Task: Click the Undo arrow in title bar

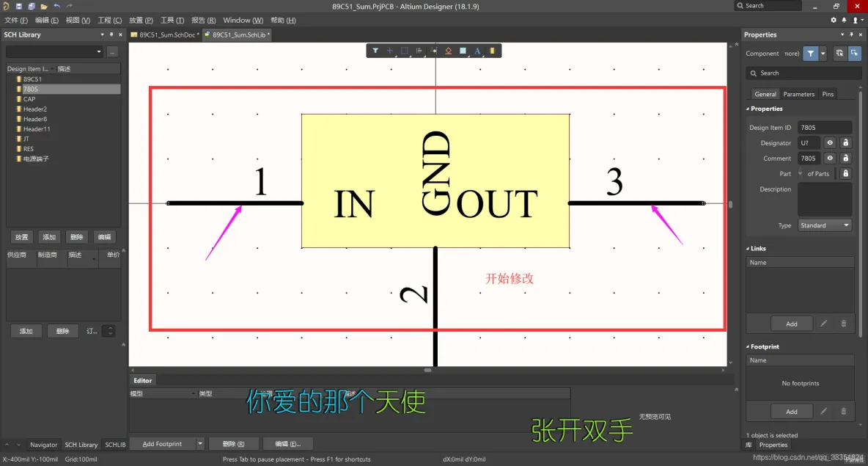Action: [x=57, y=6]
